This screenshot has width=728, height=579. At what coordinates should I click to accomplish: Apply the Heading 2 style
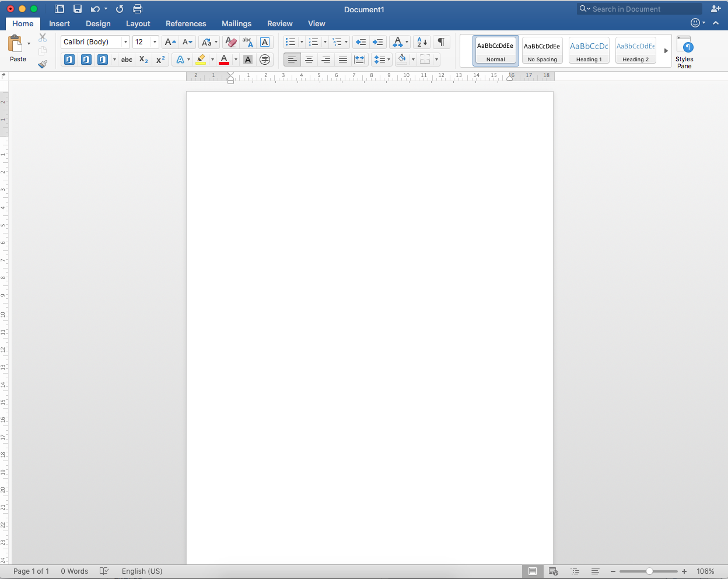(x=636, y=51)
